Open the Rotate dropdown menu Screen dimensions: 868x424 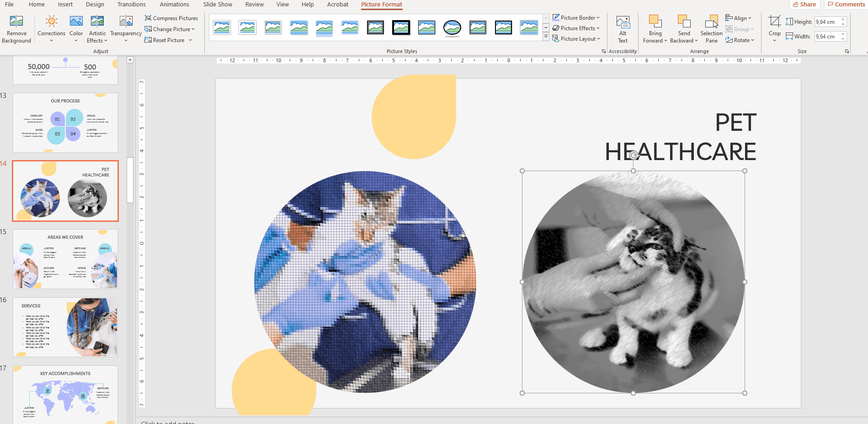740,40
